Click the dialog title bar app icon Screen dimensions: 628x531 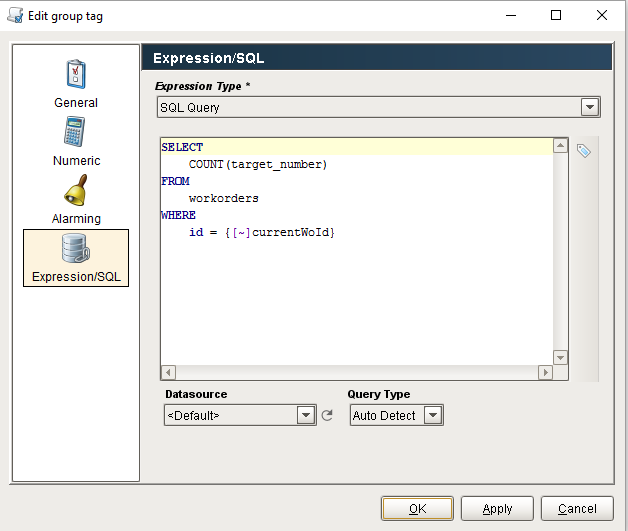[15, 15]
